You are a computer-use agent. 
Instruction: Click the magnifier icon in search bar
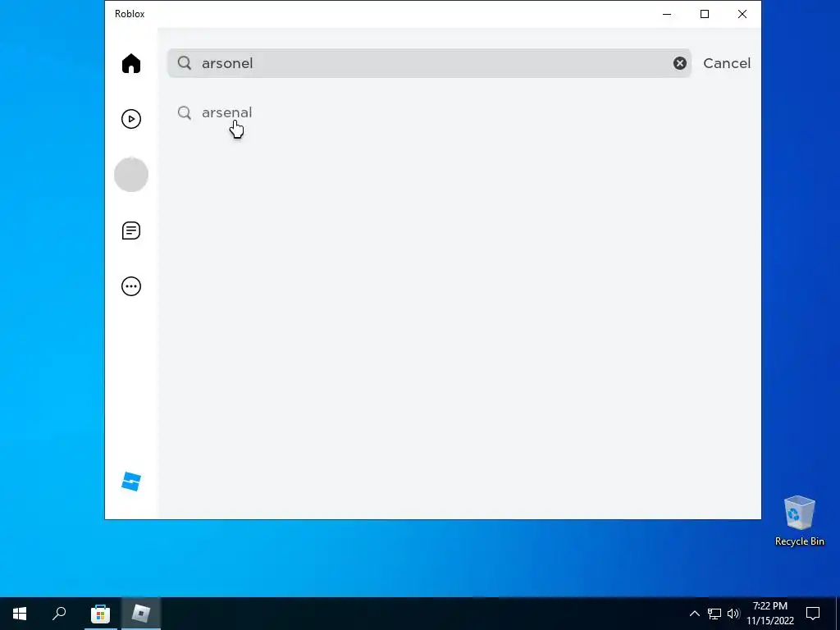point(185,63)
